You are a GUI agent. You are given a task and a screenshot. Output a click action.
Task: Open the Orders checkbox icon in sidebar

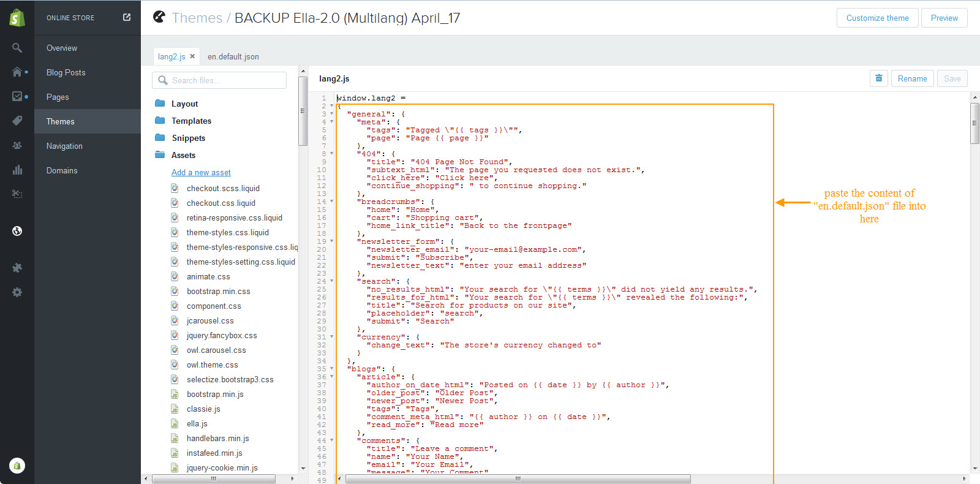pos(17,96)
